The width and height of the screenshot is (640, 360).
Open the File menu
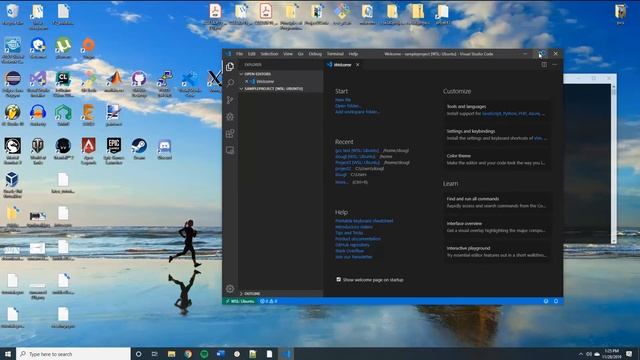[240, 54]
